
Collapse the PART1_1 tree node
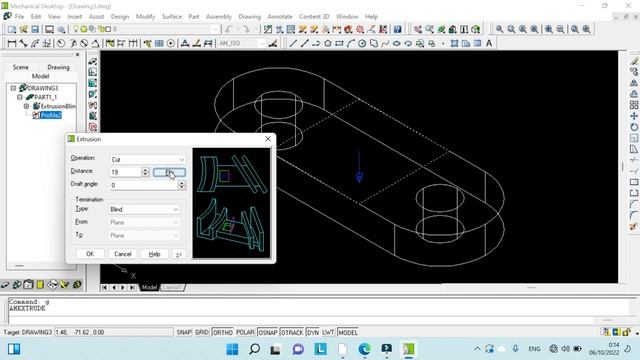click(20, 97)
